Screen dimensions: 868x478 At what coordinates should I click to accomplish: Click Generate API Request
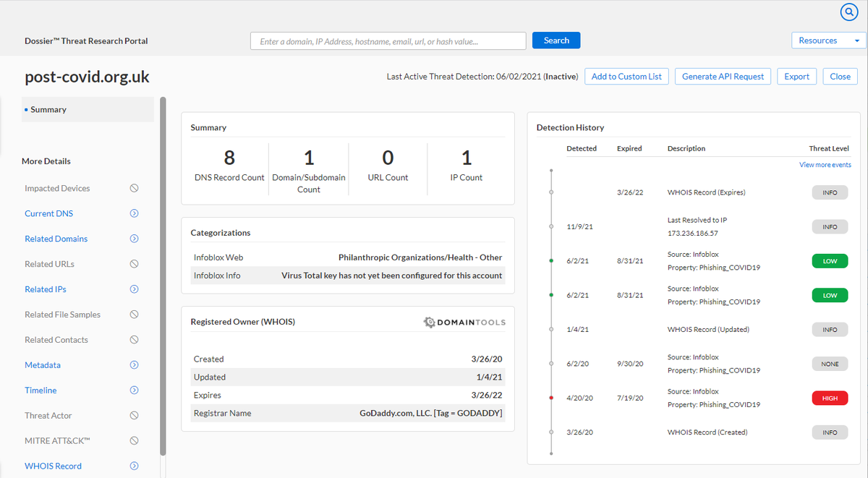722,76
